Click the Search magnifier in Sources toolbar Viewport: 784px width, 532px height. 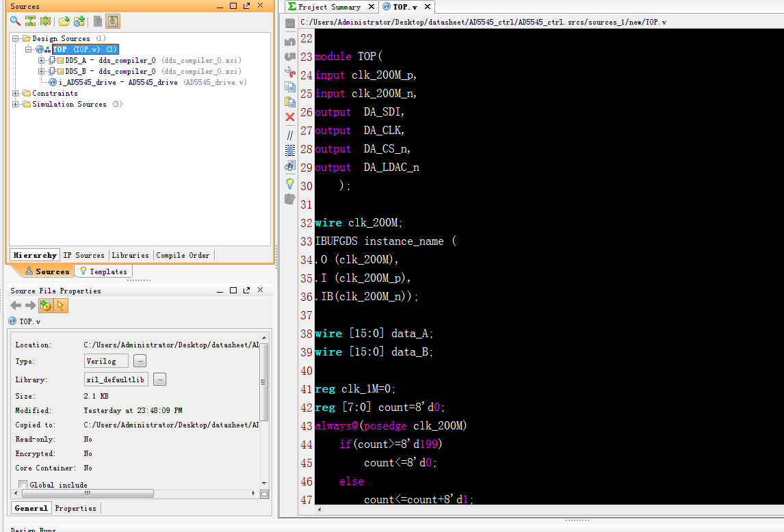(x=15, y=21)
